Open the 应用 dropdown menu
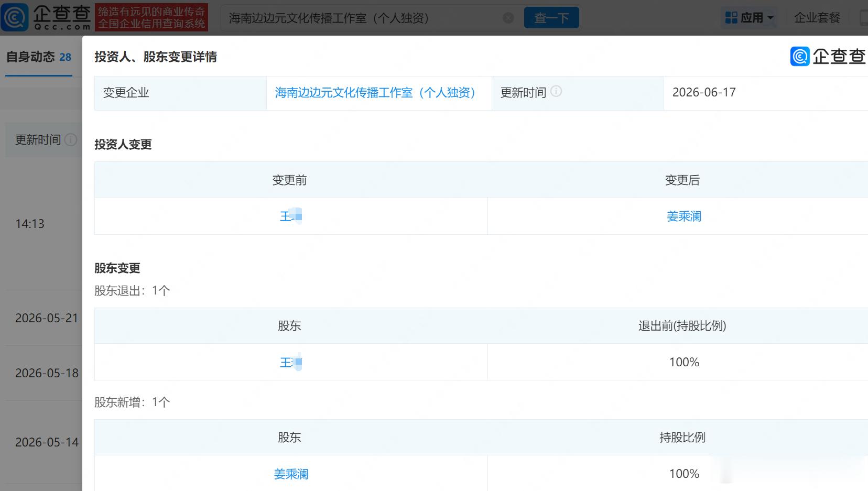Image resolution: width=868 pixels, height=491 pixels. click(x=750, y=18)
